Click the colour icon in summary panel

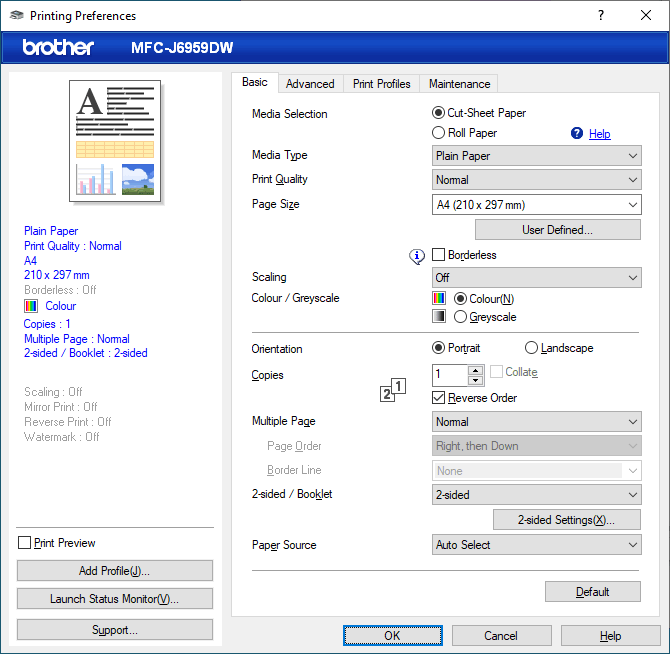[31, 306]
